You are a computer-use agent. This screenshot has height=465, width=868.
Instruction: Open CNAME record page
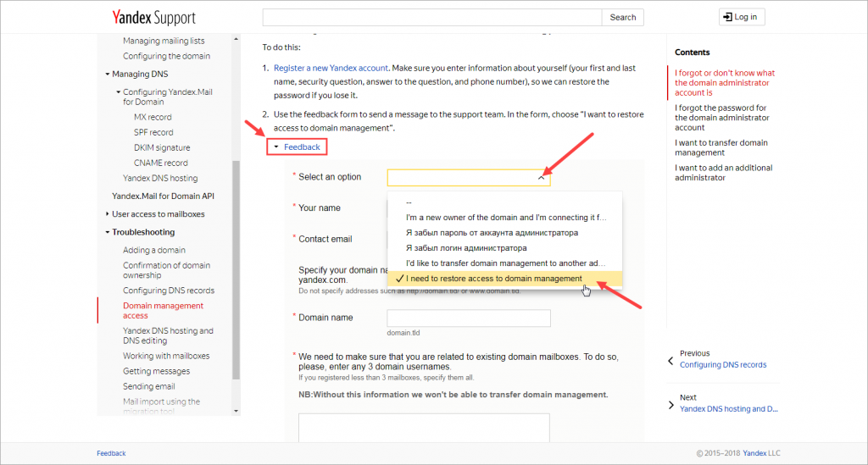[x=160, y=163]
